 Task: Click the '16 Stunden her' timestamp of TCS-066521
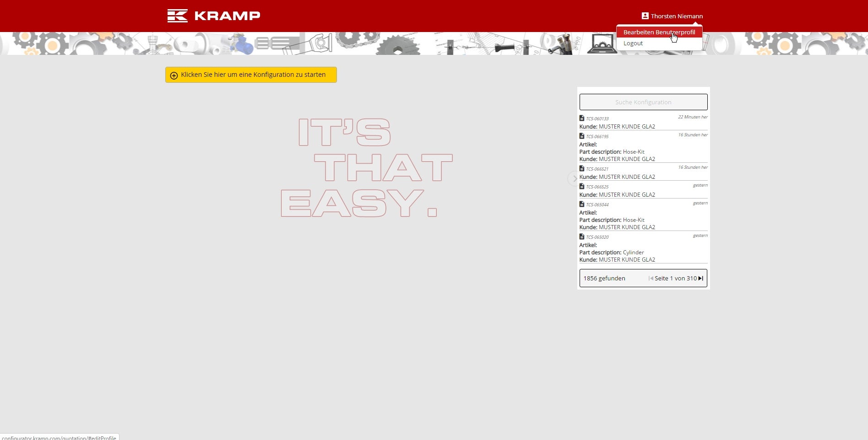[x=693, y=167]
